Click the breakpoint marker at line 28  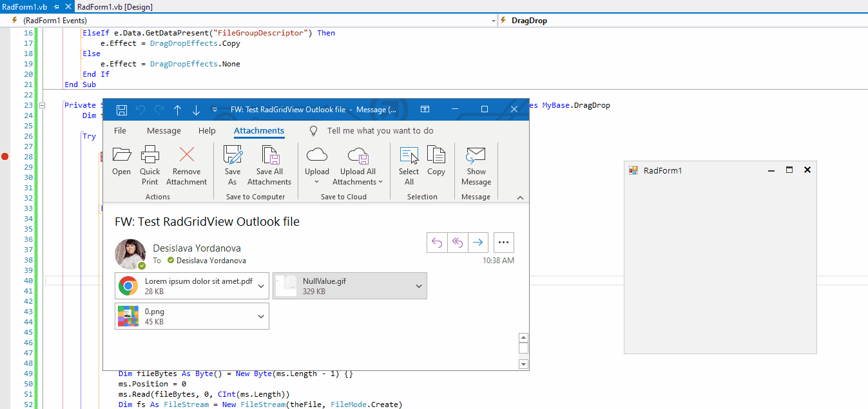click(5, 157)
